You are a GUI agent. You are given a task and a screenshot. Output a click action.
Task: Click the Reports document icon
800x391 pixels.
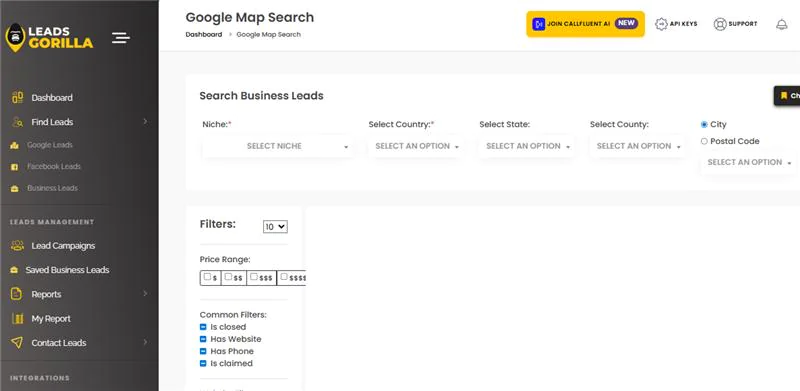click(17, 294)
